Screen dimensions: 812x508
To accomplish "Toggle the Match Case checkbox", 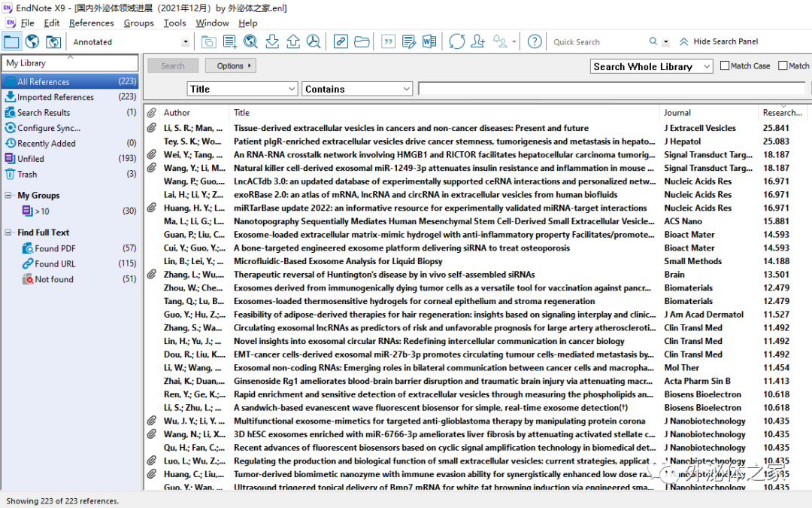I will (x=725, y=65).
